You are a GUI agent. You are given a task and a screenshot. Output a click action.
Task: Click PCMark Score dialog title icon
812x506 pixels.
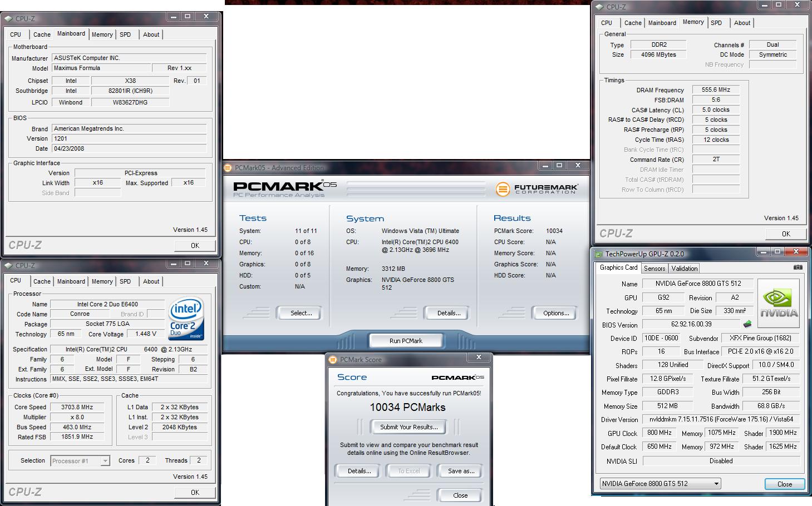[333, 360]
